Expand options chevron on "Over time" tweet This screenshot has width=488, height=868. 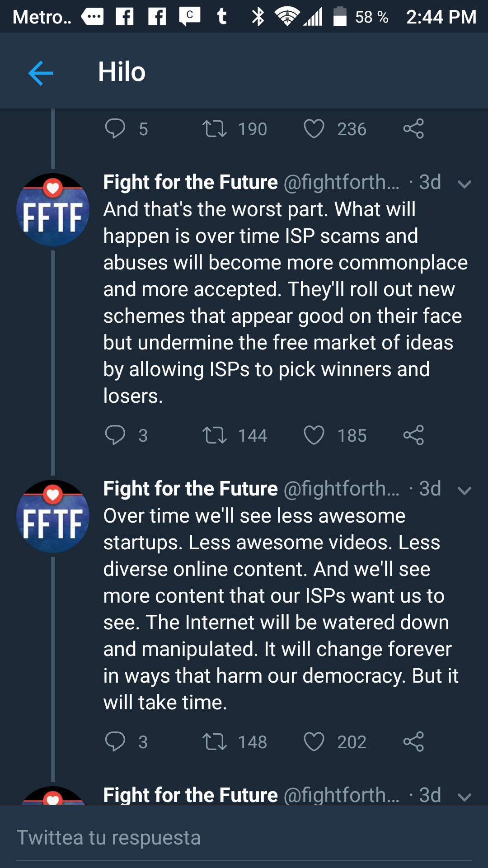coord(465,491)
